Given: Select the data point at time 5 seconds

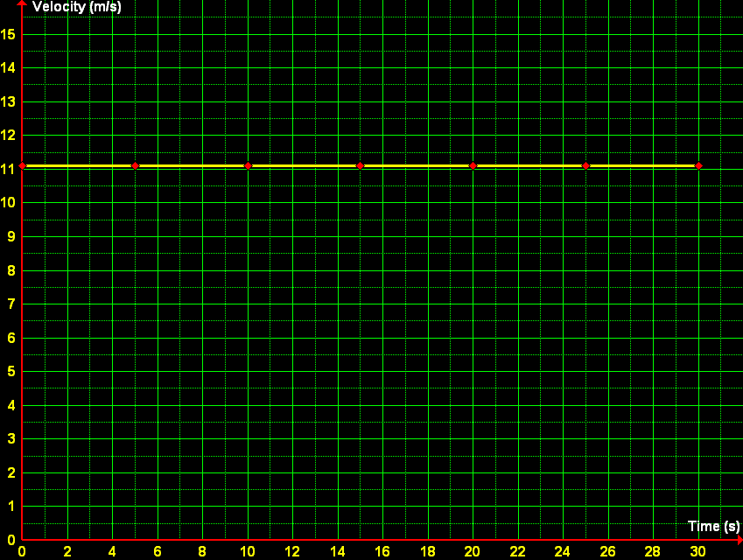Looking at the screenshot, I should pos(136,164).
